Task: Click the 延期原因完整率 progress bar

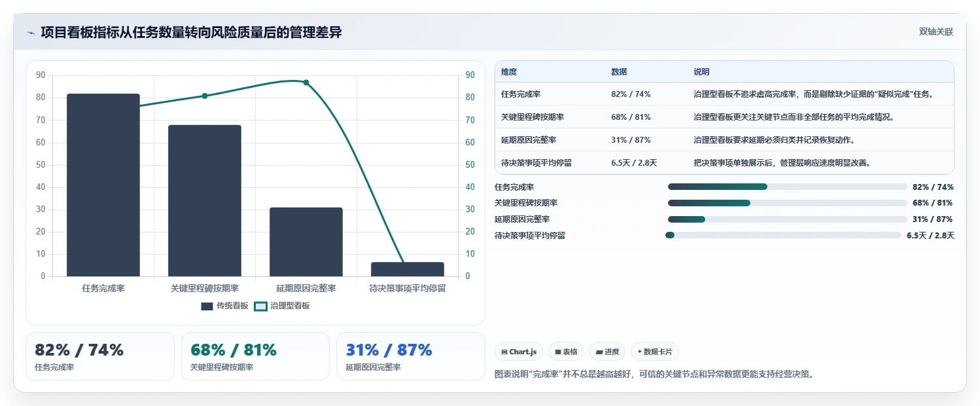Action: (787, 219)
